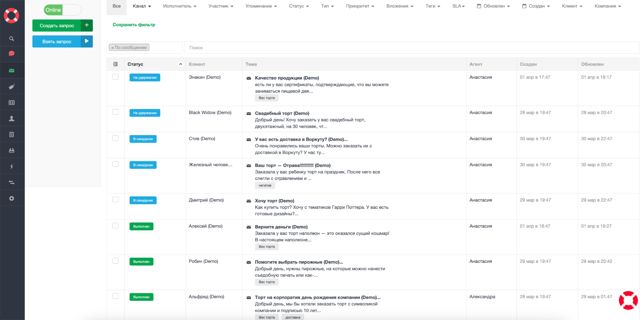Viewport: 644px width, 320px height.
Task: Expand the Исполнитель filter dropdown
Action: (x=179, y=6)
